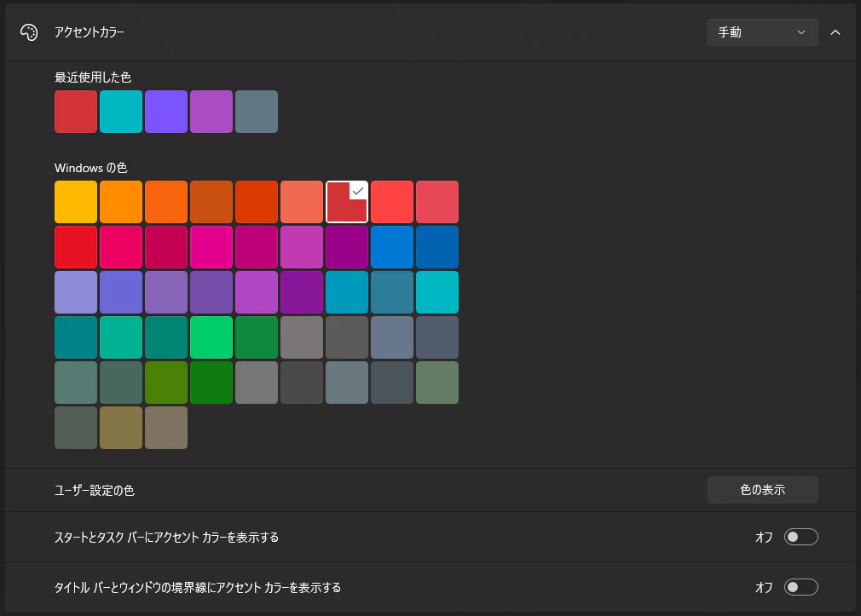Viewport: 861px width, 616px height.
Task: Pick the bright green swatch
Action: 211,337
